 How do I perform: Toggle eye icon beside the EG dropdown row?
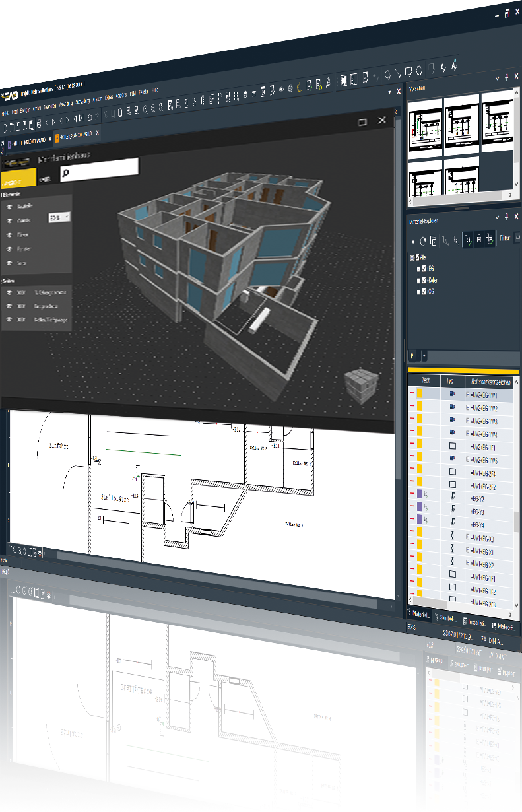[10, 220]
